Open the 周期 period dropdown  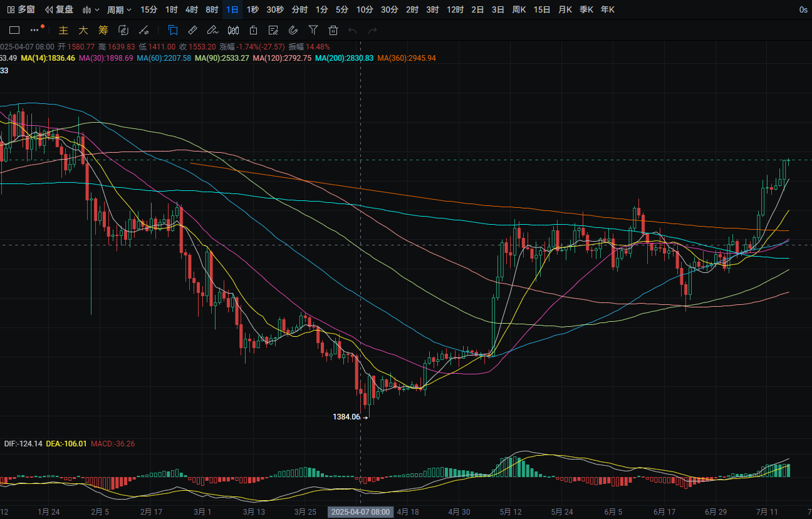tap(119, 9)
